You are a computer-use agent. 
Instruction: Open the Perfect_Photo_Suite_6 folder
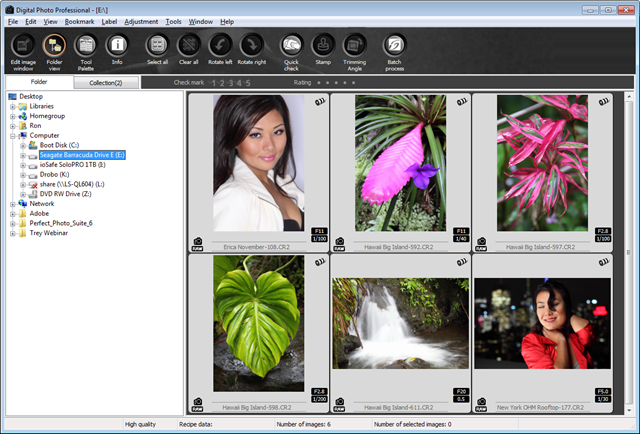click(61, 223)
